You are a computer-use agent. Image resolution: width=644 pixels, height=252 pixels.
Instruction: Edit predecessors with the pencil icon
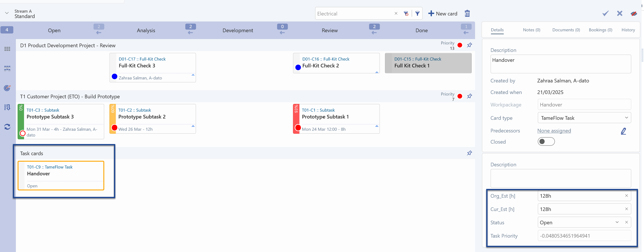(x=624, y=131)
